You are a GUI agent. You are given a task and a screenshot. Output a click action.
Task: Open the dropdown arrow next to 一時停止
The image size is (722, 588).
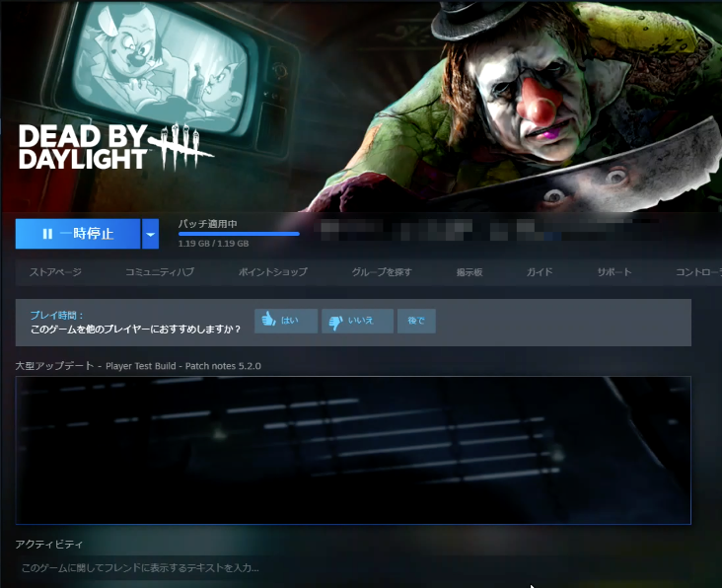(x=151, y=234)
